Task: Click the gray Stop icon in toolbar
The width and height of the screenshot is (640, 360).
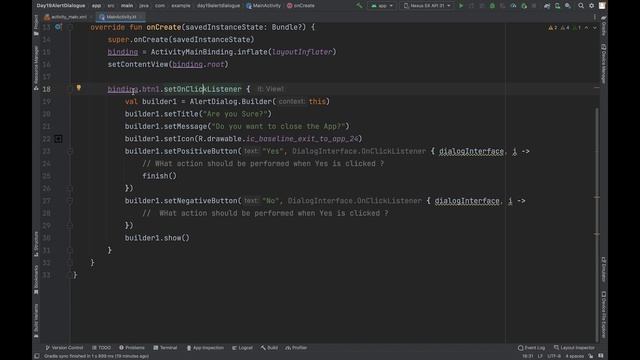Action: click(534, 6)
